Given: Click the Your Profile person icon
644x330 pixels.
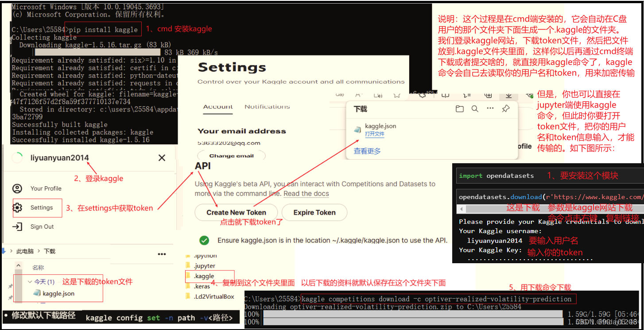Looking at the screenshot, I should click(17, 188).
